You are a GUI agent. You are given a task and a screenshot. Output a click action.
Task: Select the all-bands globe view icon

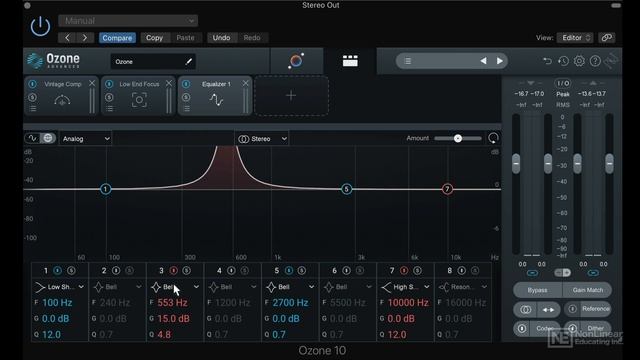48,138
